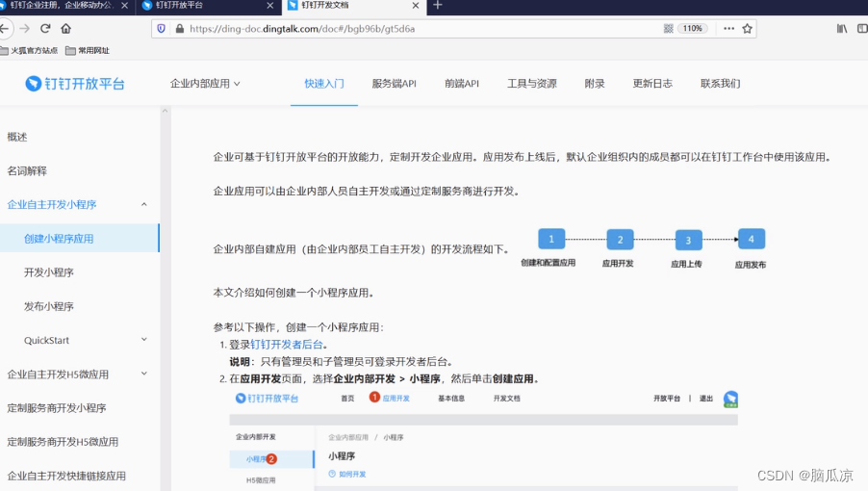
Task: Expand the 企业内部应用 dropdown
Action: [x=205, y=84]
